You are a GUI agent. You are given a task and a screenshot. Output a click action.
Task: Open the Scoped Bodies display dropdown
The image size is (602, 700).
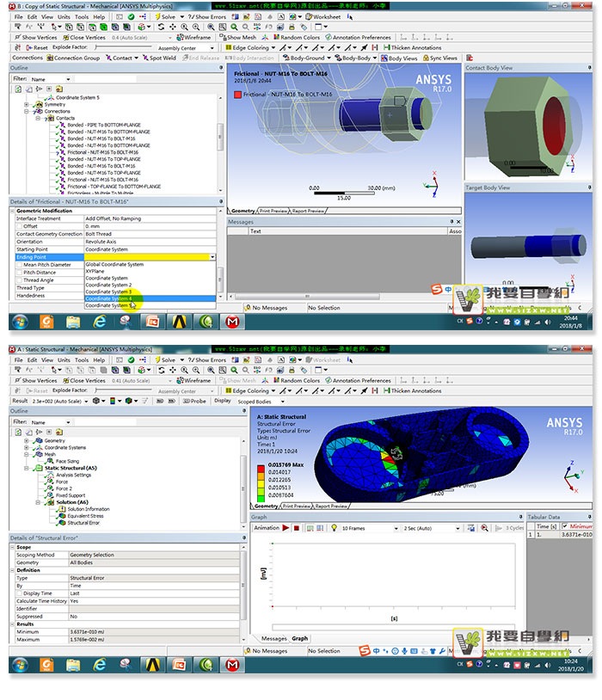pyautogui.click(x=282, y=402)
